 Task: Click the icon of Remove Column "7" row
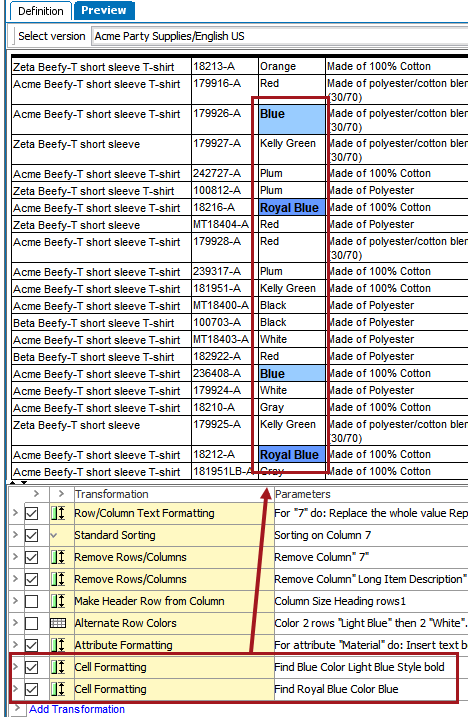click(58, 557)
